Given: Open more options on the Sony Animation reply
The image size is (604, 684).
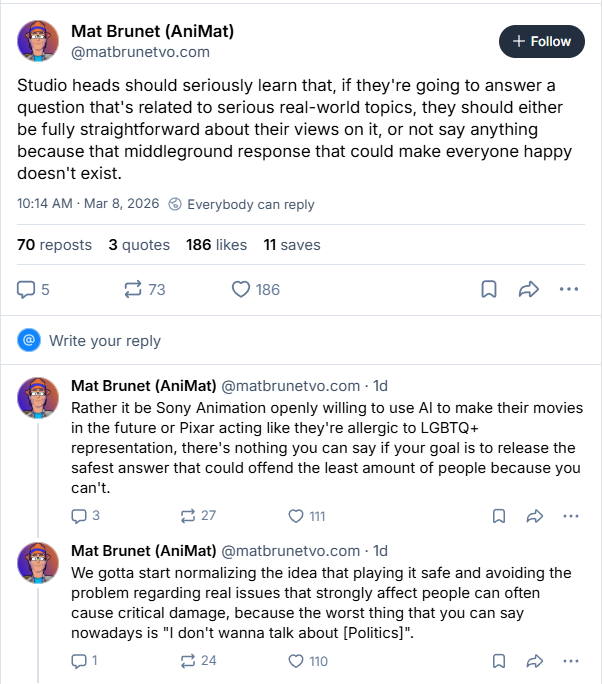Looking at the screenshot, I should pos(570,516).
